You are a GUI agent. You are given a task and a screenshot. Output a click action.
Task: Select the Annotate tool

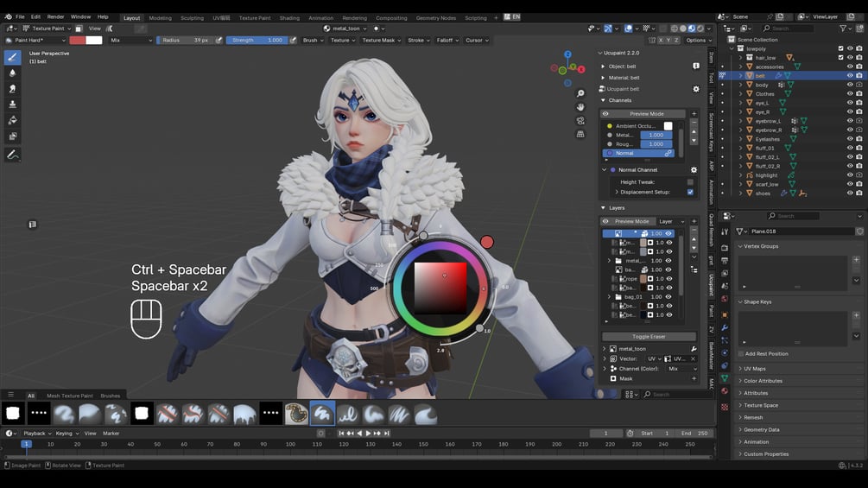(13, 155)
